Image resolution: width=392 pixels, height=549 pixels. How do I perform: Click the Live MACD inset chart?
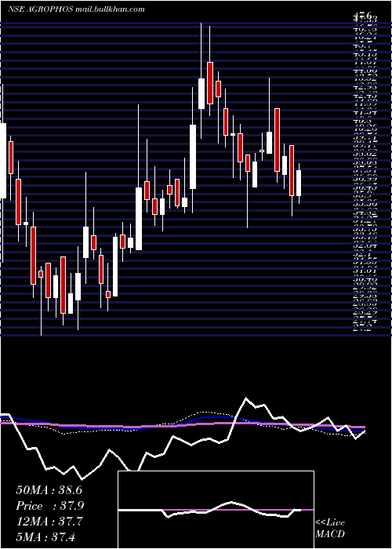click(x=216, y=510)
